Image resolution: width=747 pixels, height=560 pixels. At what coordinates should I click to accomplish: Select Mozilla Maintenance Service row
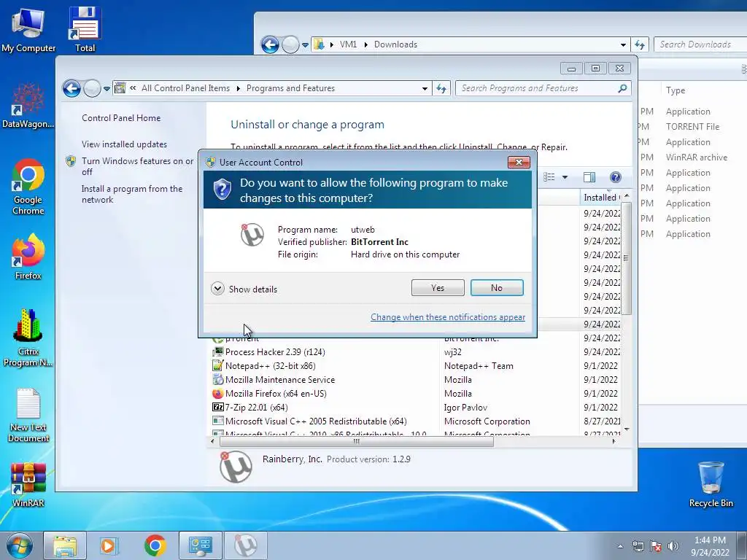(415, 379)
